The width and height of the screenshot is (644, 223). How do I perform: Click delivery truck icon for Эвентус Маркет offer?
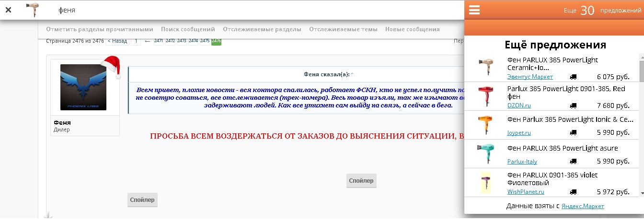click(x=573, y=77)
